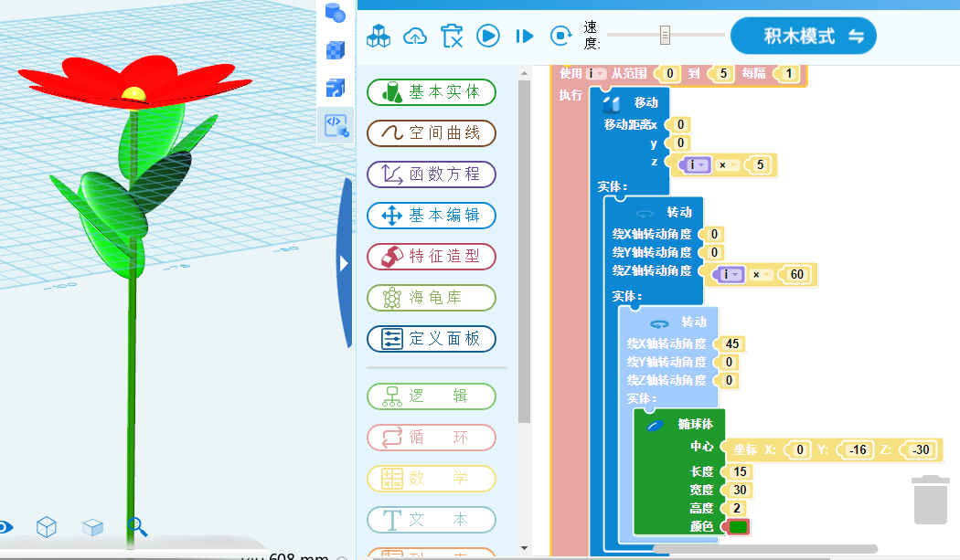Open the 特征造型 block category
960x560 pixels.
[431, 257]
